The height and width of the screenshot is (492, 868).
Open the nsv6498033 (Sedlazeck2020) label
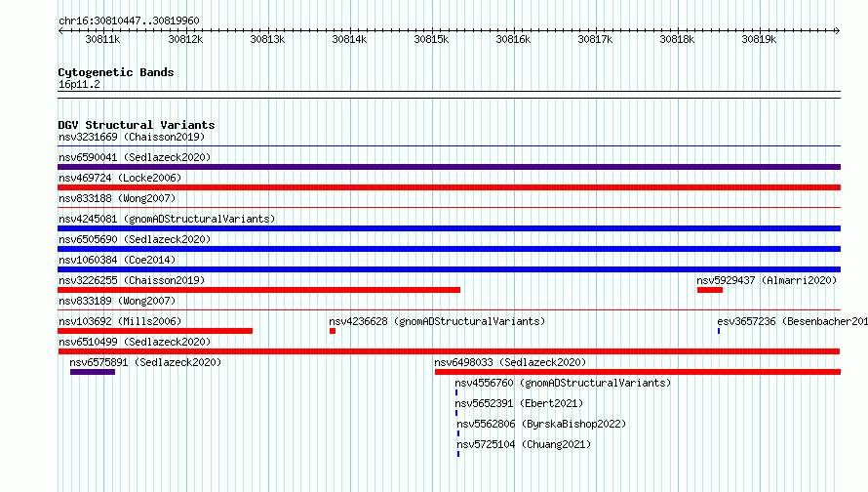pyautogui.click(x=510, y=362)
